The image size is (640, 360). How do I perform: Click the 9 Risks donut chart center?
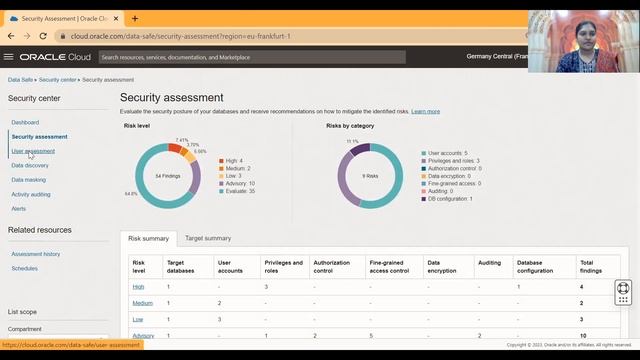[x=370, y=176]
